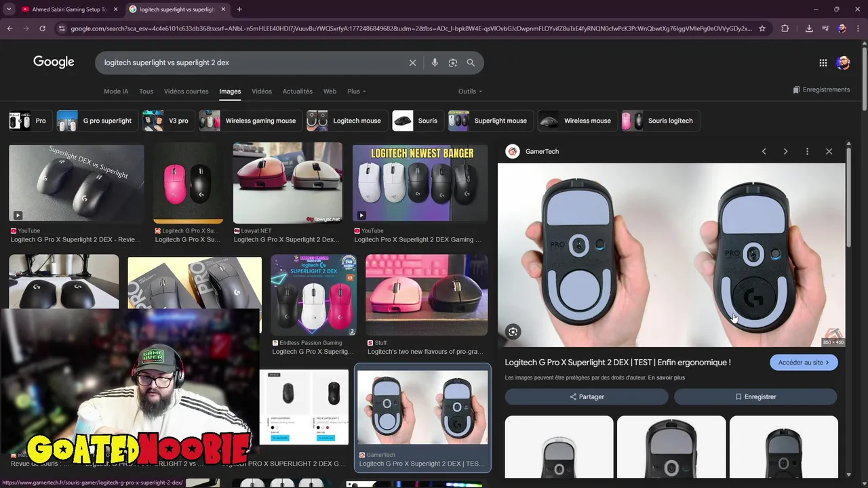Filter images by G pro superlight chip
The width and height of the screenshot is (868, 488).
click(98, 121)
